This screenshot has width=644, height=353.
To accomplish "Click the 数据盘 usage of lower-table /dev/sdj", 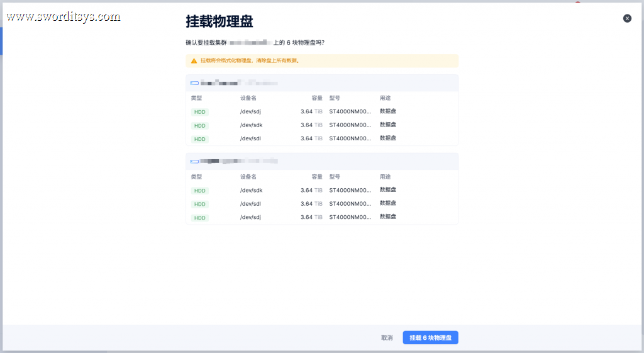I will tap(387, 216).
